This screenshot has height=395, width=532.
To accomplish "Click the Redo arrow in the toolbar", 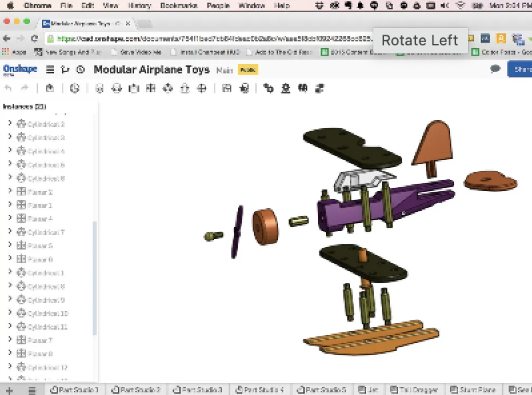I will click(x=25, y=88).
